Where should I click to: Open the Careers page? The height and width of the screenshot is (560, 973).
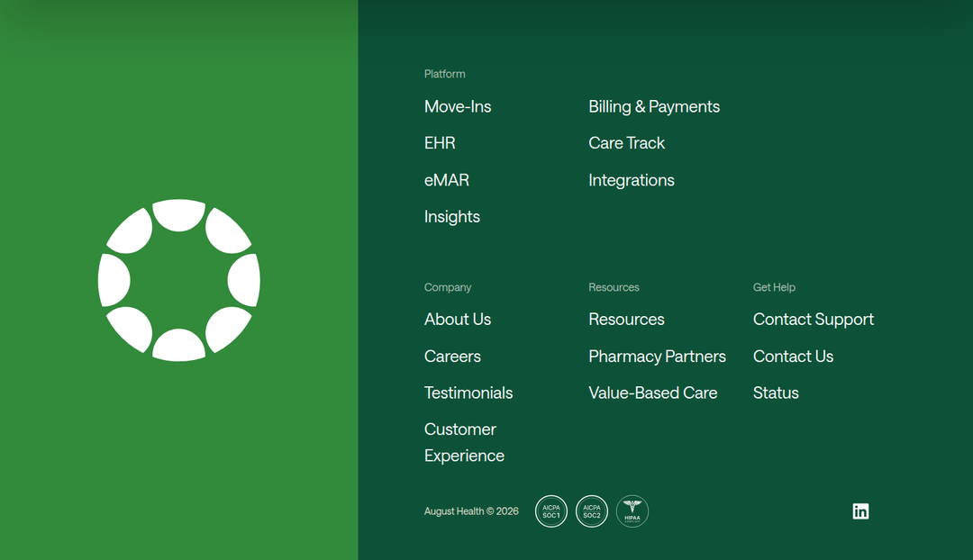click(x=452, y=357)
